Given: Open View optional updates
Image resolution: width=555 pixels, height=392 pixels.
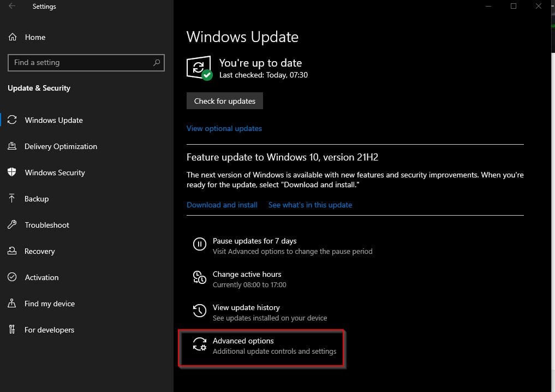Looking at the screenshot, I should point(224,128).
